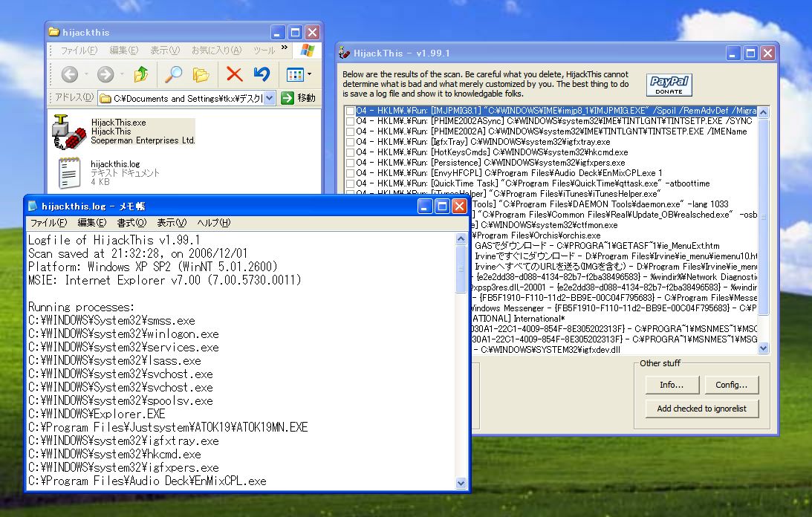Viewport: 812px width, 517px height.
Task: Open 編集(E) menu in Notepad
Action: click(x=91, y=223)
